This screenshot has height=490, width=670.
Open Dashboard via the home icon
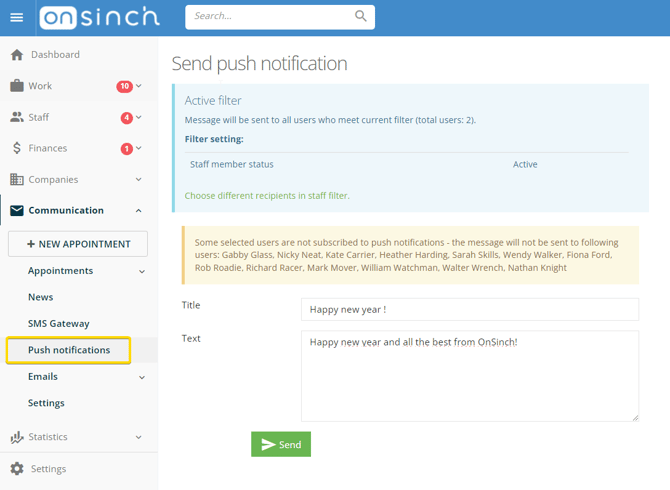17,55
